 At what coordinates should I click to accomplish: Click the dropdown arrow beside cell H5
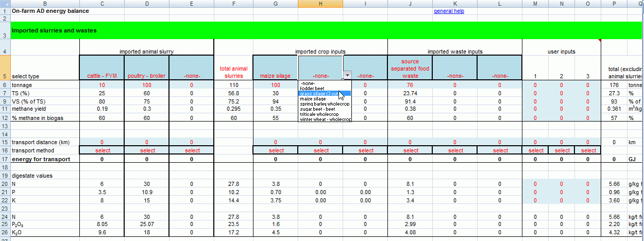tap(348, 75)
